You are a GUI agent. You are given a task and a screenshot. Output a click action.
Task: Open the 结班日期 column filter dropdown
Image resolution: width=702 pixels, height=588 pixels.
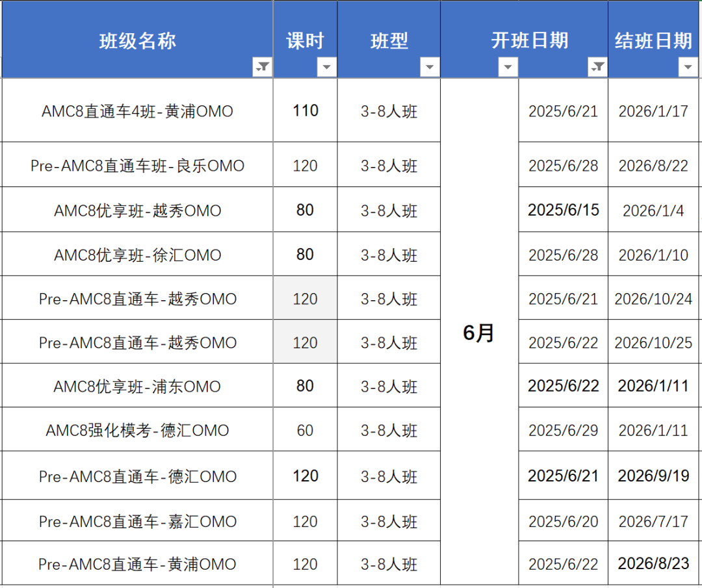[688, 67]
